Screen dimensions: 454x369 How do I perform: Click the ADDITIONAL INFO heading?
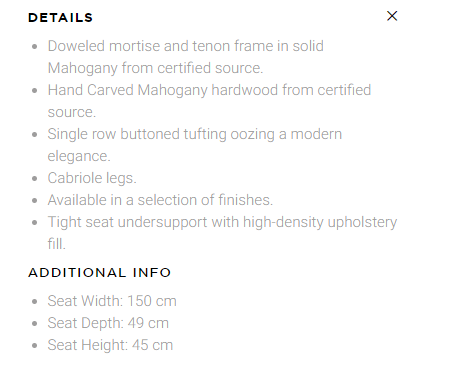tap(99, 273)
